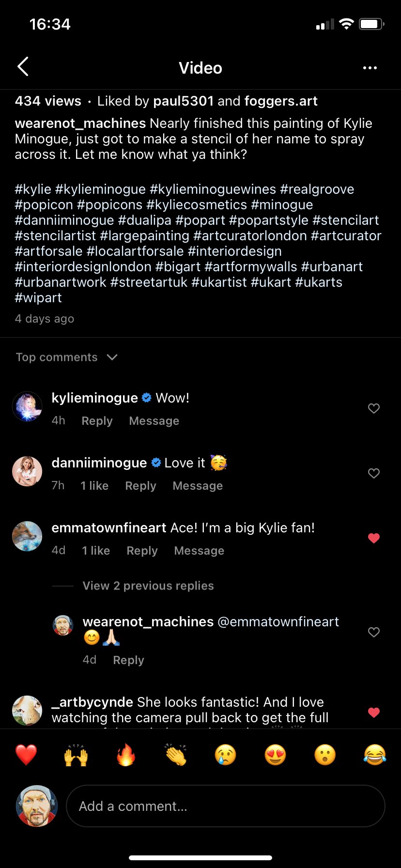Like danniiminogue's Love it comment
The image size is (401, 868).
(x=374, y=473)
